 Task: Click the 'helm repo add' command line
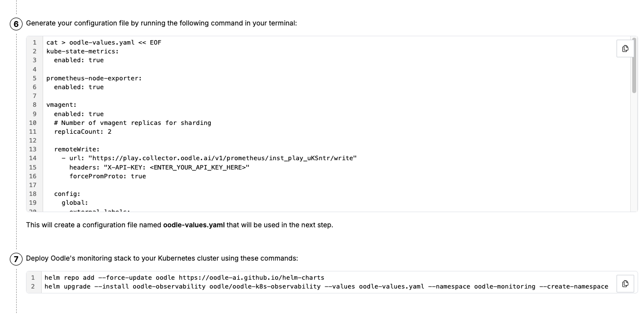(x=184, y=278)
